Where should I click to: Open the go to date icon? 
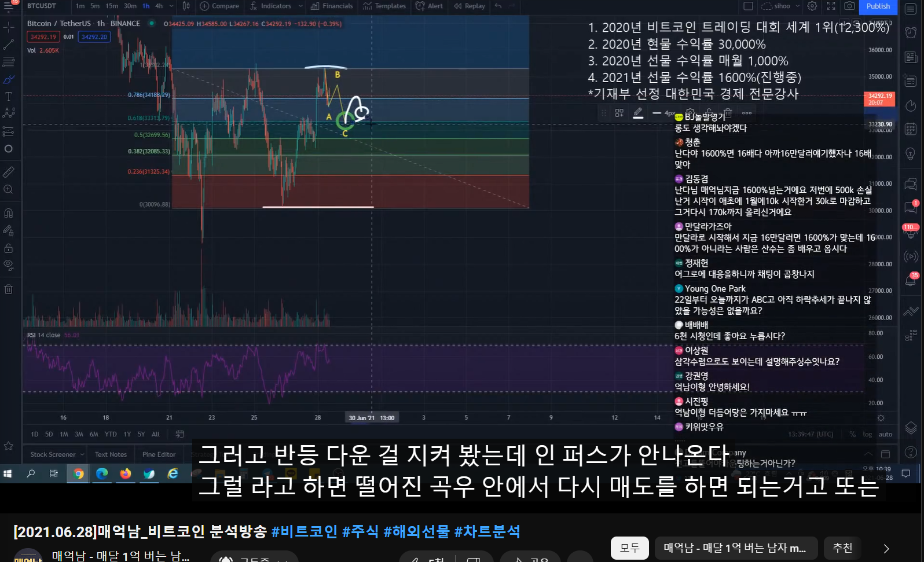tap(180, 434)
